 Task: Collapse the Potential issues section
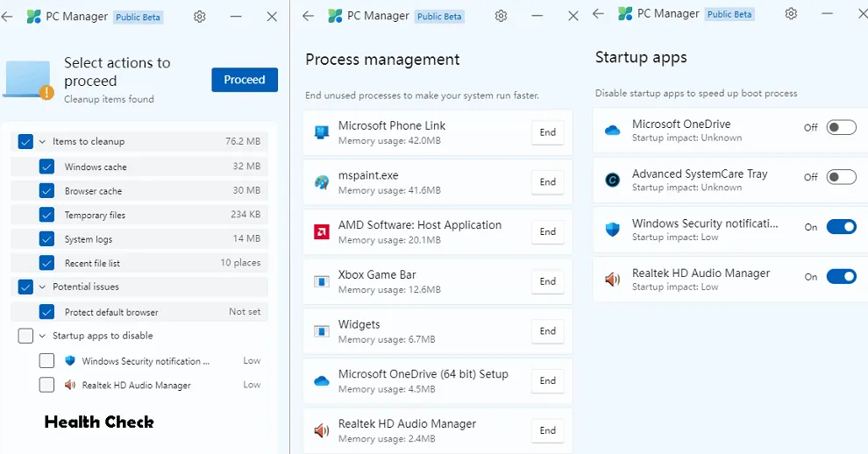coord(42,287)
